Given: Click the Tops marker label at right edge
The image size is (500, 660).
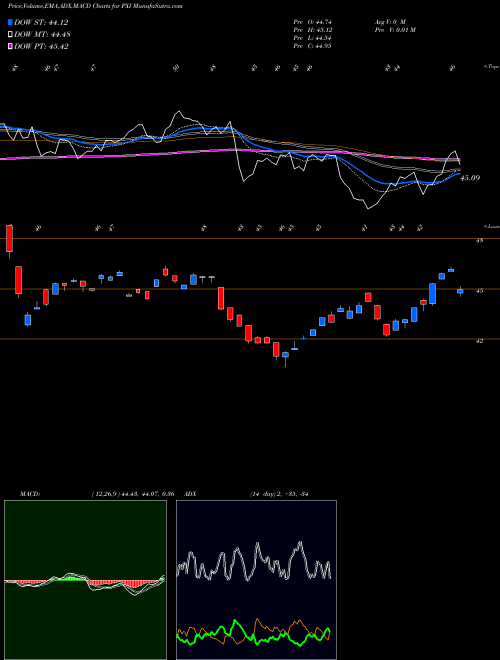Looking at the screenshot, I should 491,67.
